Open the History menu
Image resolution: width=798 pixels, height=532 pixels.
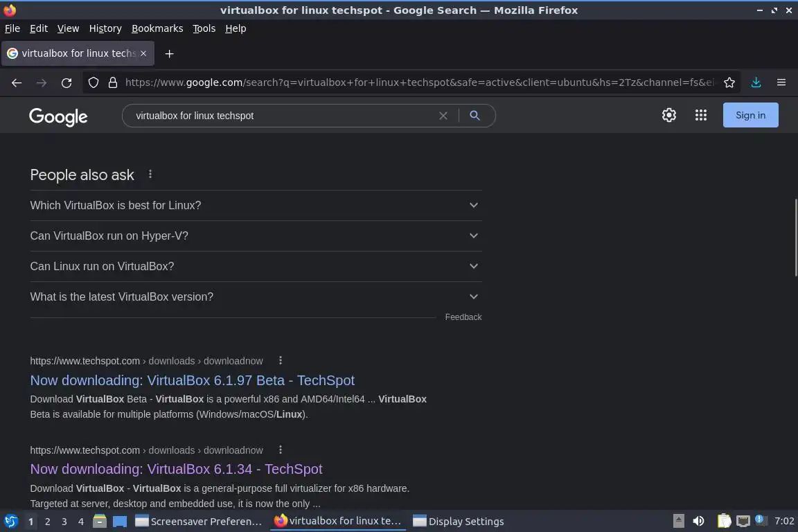pyautogui.click(x=105, y=28)
